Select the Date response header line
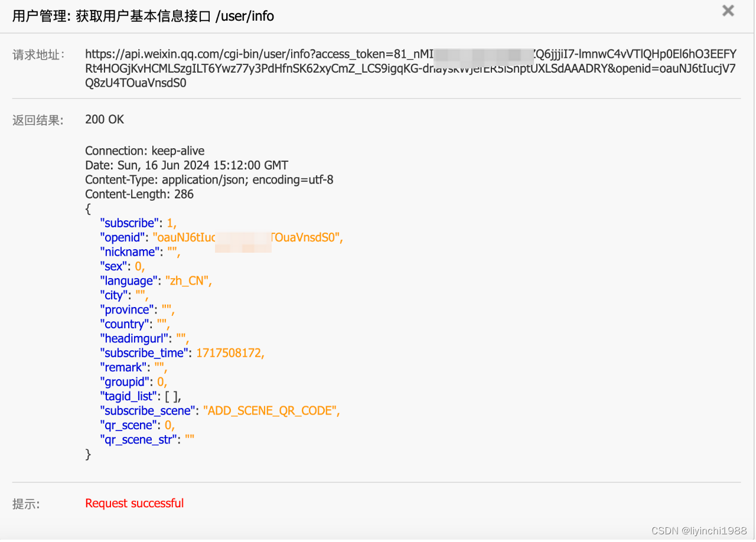The image size is (756, 542). coord(187,165)
